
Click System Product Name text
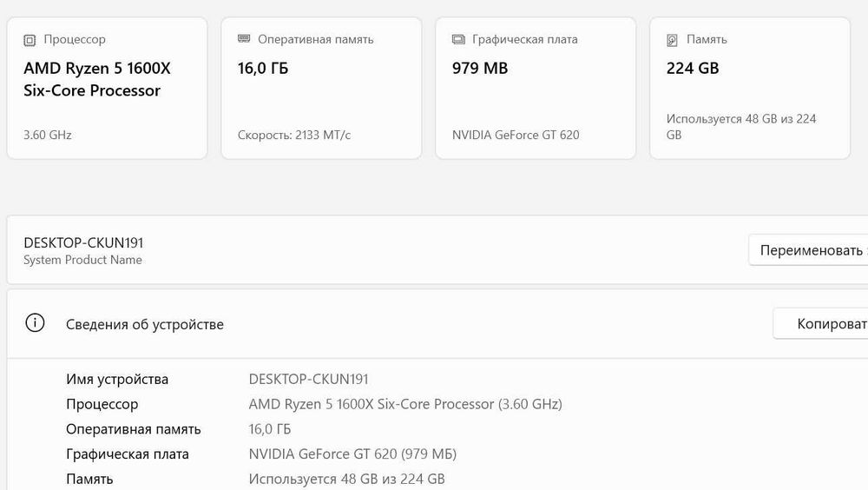[82, 260]
